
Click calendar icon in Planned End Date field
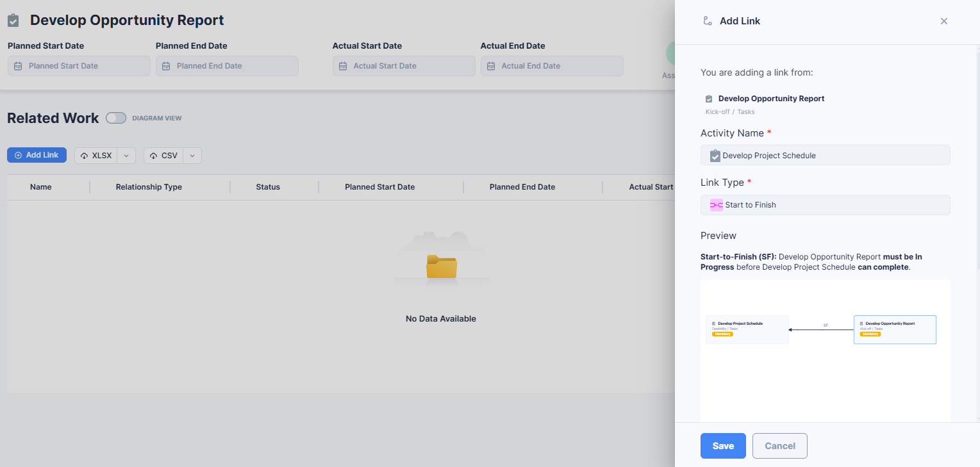[x=166, y=66]
